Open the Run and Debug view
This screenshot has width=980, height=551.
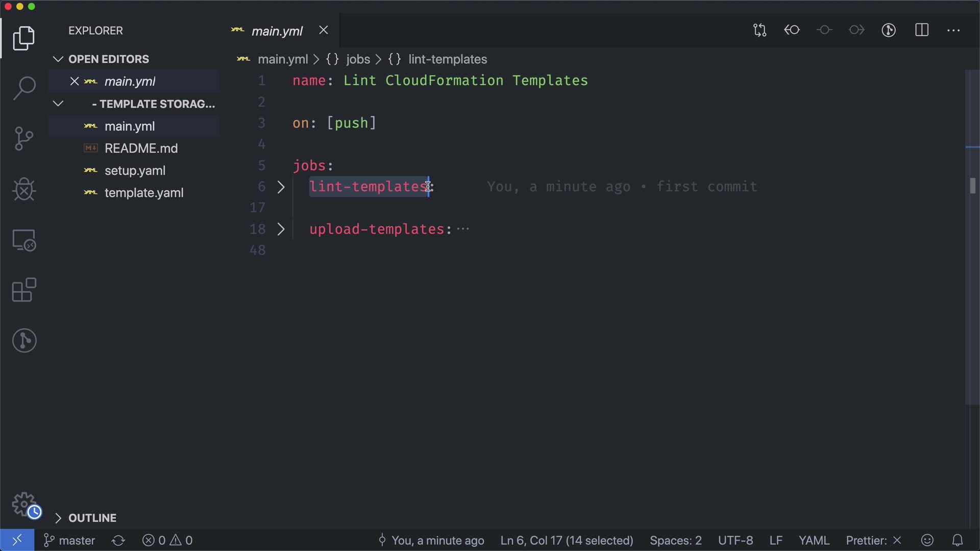24,189
